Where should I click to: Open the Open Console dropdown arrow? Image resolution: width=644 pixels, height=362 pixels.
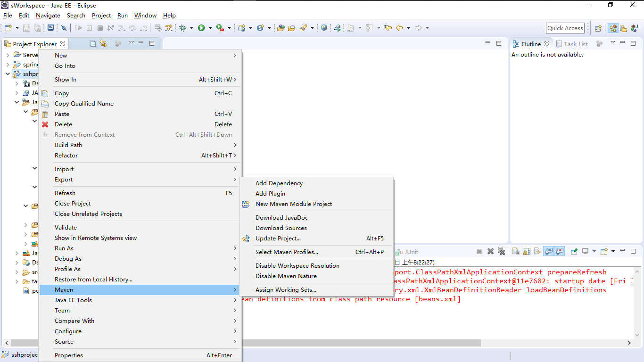613,251
